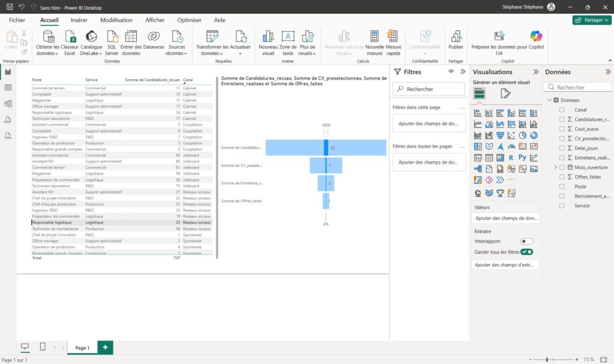
Task: Click Nouvelle mesure in Calculs
Action: click(x=374, y=43)
